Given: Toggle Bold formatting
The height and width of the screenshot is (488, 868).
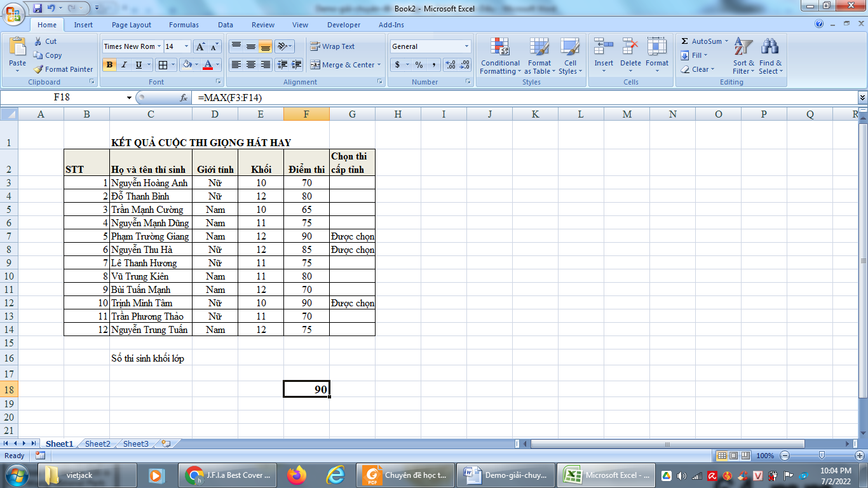Looking at the screenshot, I should point(109,65).
